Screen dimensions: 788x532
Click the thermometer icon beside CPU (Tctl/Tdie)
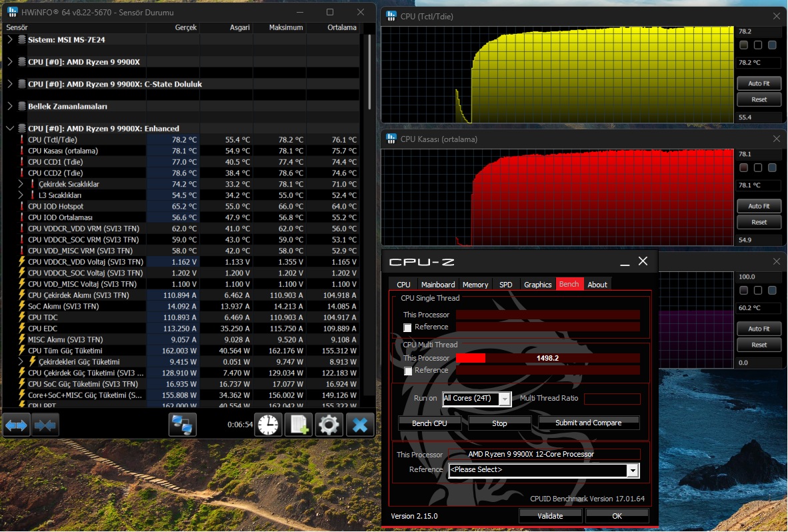(21, 139)
